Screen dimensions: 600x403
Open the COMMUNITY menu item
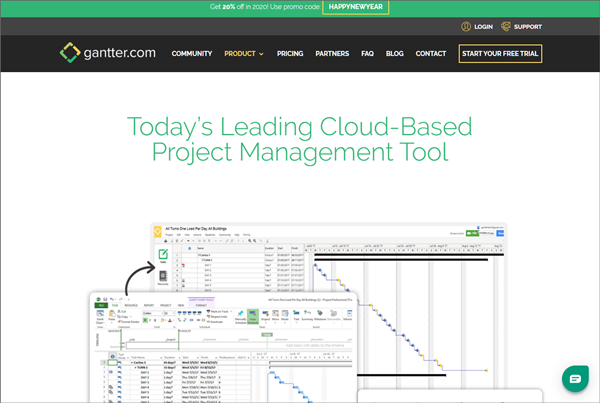coord(192,54)
